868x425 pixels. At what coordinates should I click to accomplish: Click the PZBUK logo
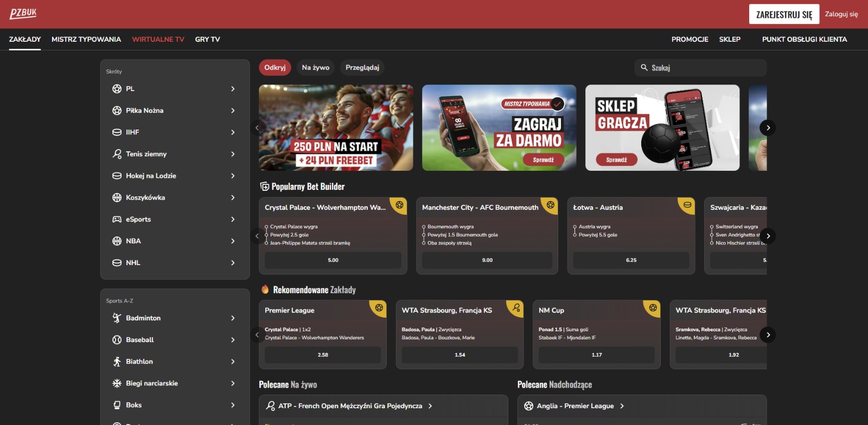click(x=23, y=14)
